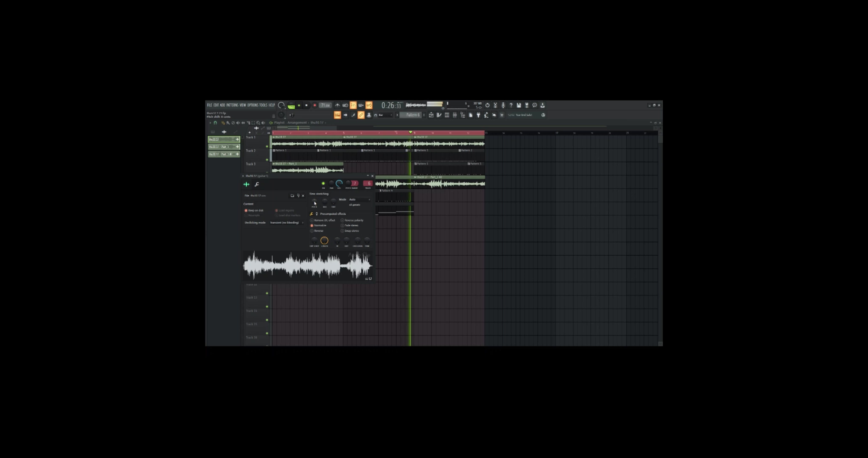Toggle mute LED for Track 13
The width and height of the screenshot is (868, 458).
pos(267,307)
